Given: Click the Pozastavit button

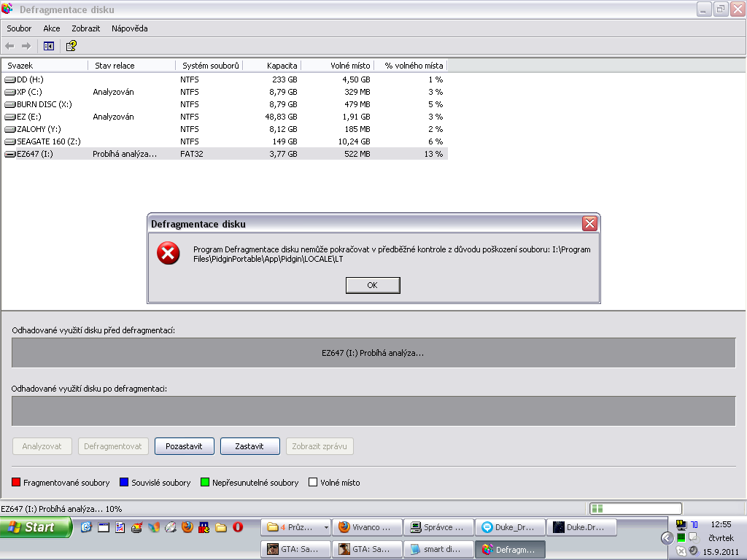Looking at the screenshot, I should [185, 446].
